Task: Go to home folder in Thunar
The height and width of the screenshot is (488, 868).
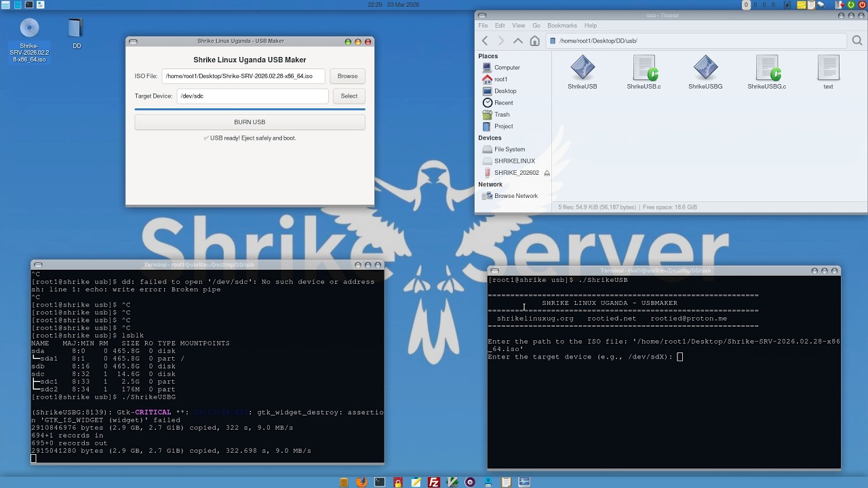Action: click(x=534, y=41)
